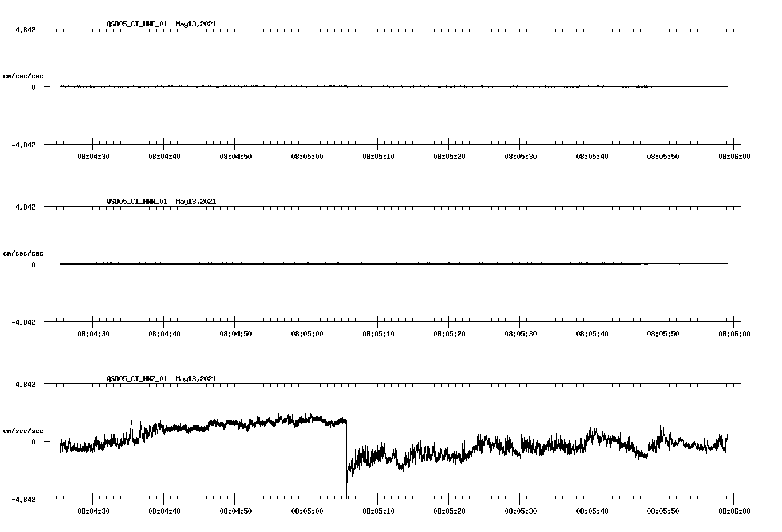Click the HNN waveform trace at 08:05:30
782x532 pixels.
pyautogui.click(x=520, y=264)
